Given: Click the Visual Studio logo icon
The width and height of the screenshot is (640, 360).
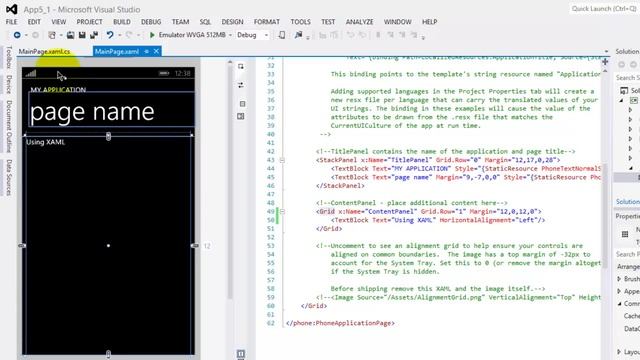Looking at the screenshot, I should coord(11,9).
